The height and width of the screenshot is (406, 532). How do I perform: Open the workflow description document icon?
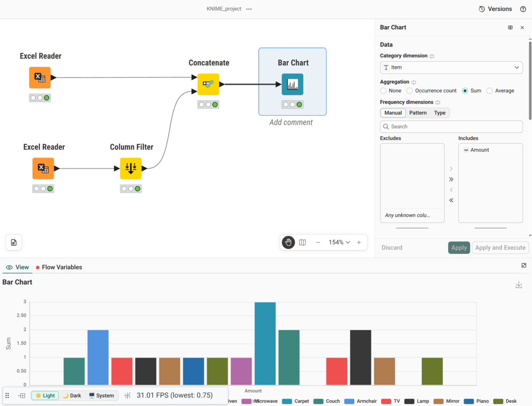(14, 242)
